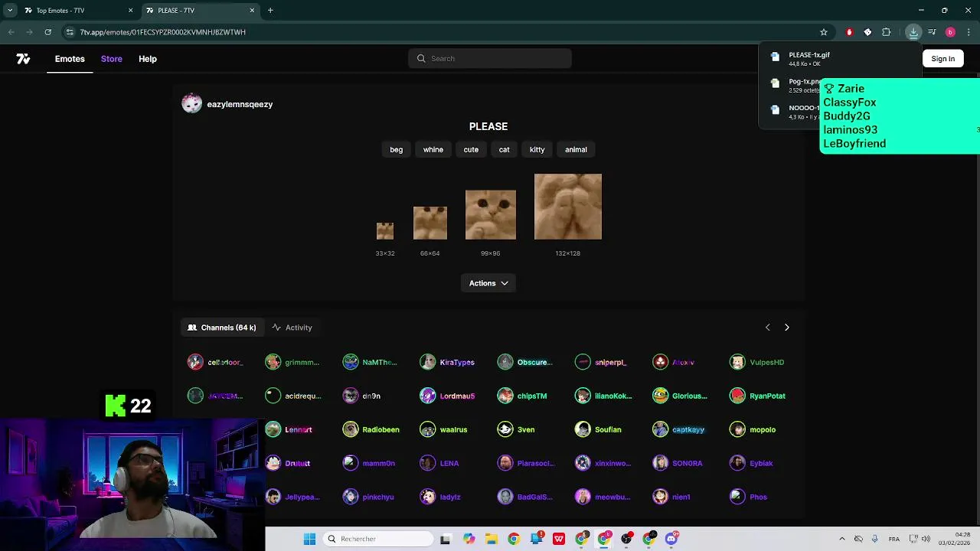Open the Windows Start button

pyautogui.click(x=309, y=539)
